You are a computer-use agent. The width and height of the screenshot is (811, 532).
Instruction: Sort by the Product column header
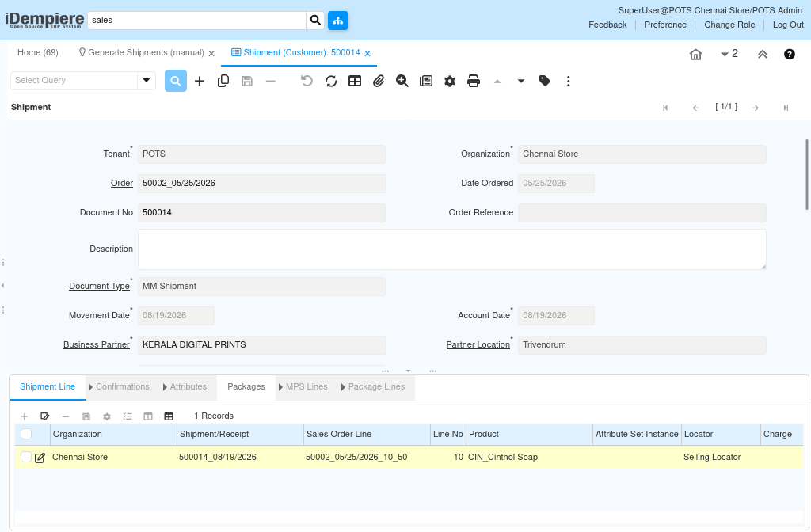pyautogui.click(x=529, y=435)
